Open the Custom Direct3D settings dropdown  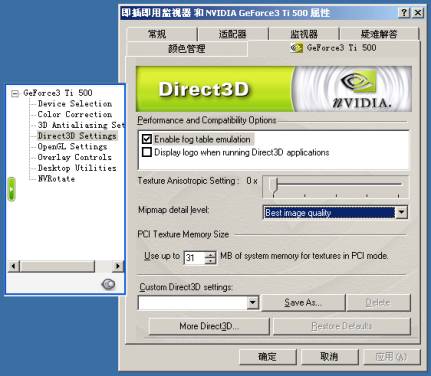(253, 302)
